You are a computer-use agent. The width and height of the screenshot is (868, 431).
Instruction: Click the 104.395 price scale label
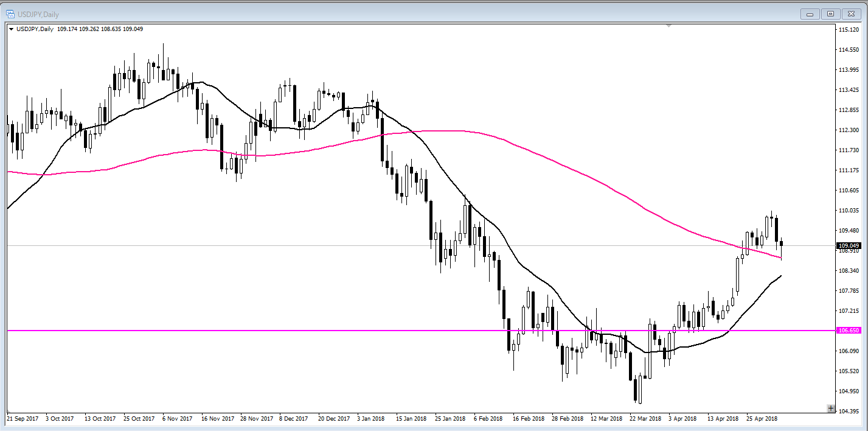848,411
